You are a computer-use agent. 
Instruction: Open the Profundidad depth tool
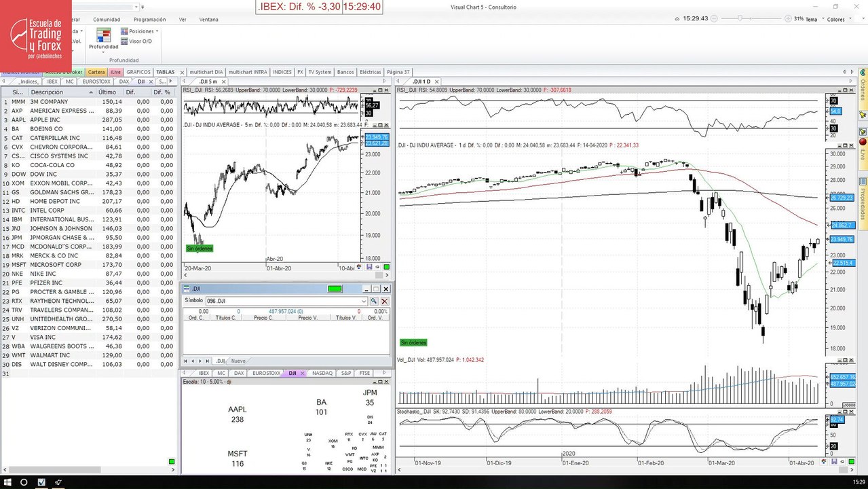click(x=103, y=39)
